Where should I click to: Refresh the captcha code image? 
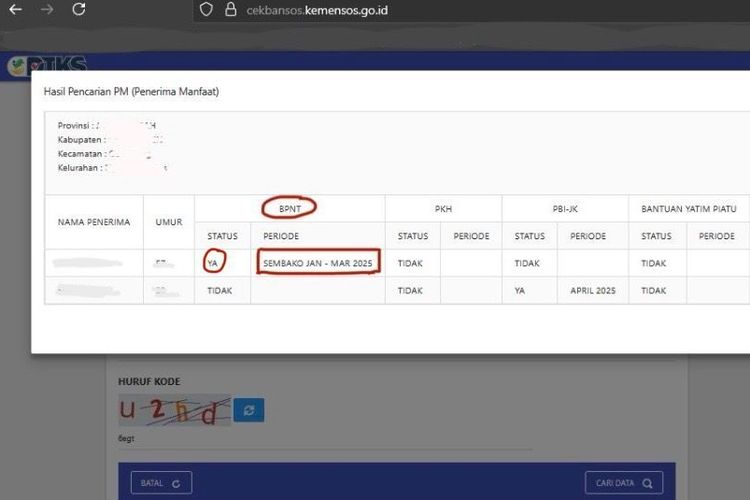[248, 410]
